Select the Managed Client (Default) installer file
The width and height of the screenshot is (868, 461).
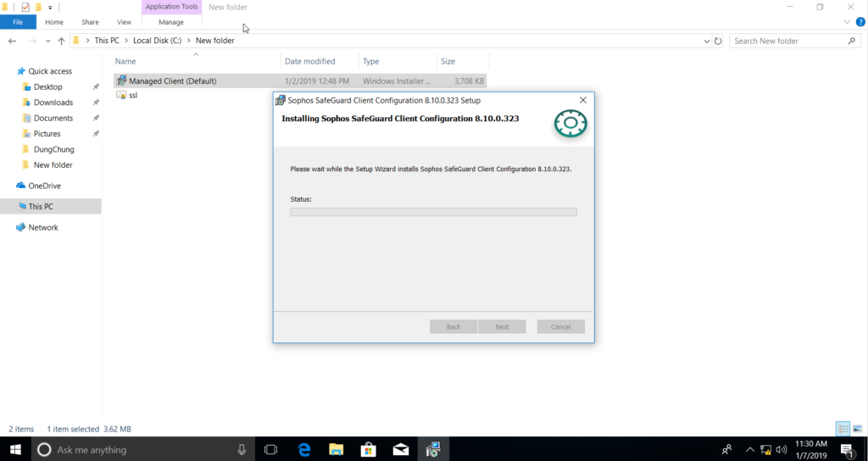[x=300, y=81]
